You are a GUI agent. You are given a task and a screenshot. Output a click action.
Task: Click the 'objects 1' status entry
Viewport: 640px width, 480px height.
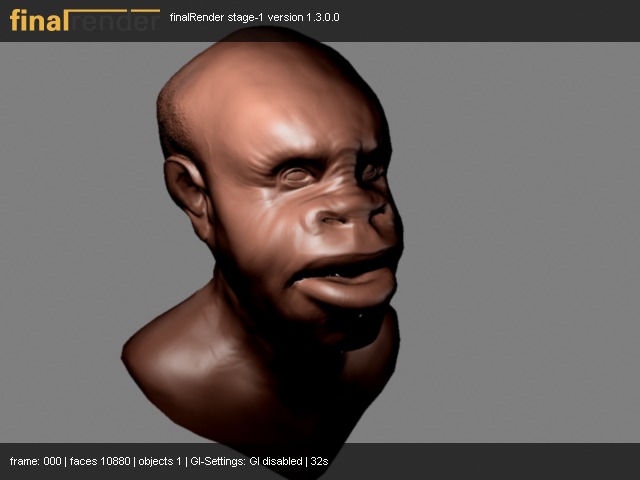(x=160, y=461)
